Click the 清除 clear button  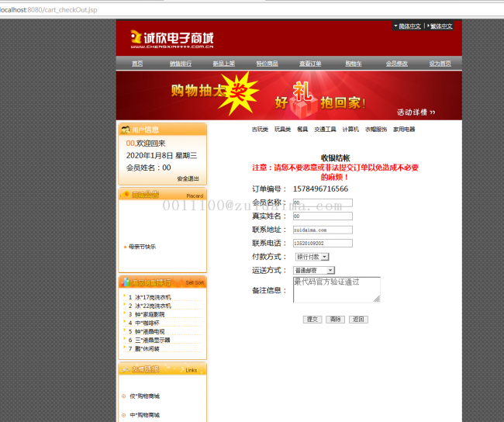(x=335, y=320)
